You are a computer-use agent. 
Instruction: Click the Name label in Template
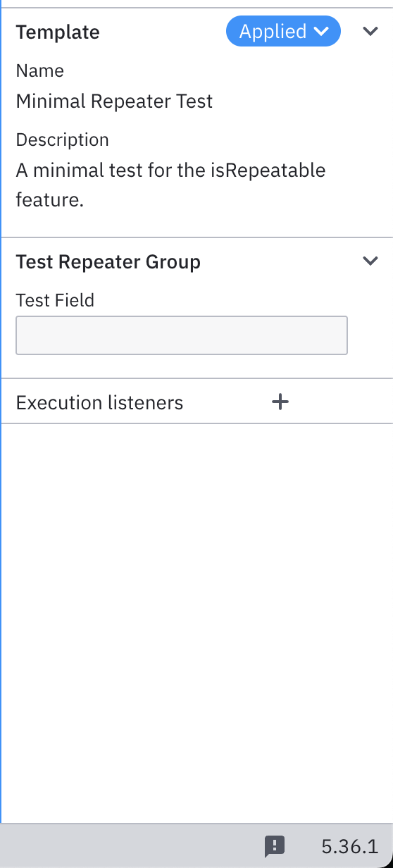click(39, 70)
